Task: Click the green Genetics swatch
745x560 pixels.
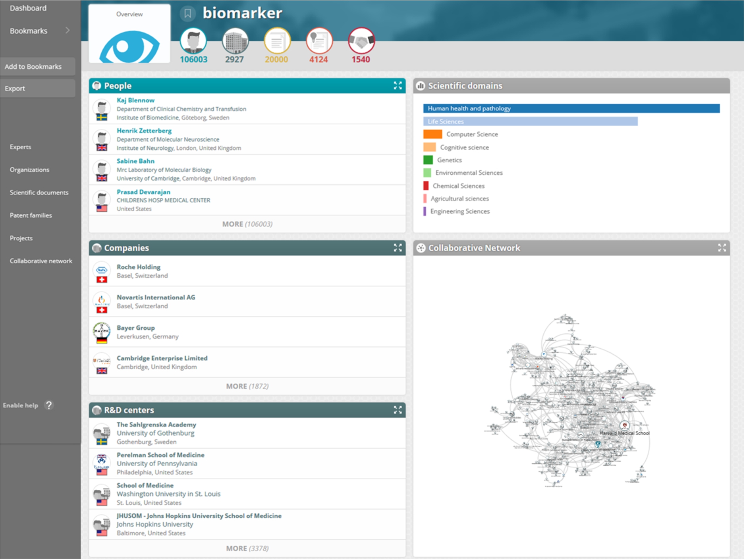Action: (428, 160)
